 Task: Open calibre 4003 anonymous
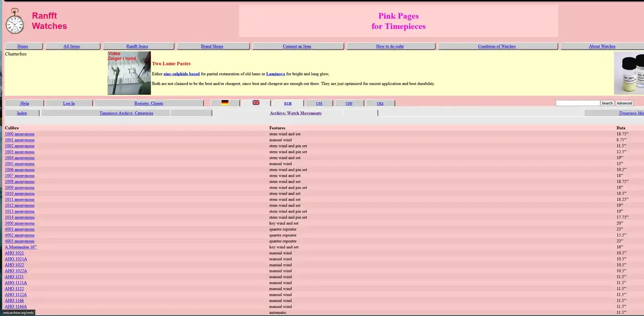coord(20,241)
